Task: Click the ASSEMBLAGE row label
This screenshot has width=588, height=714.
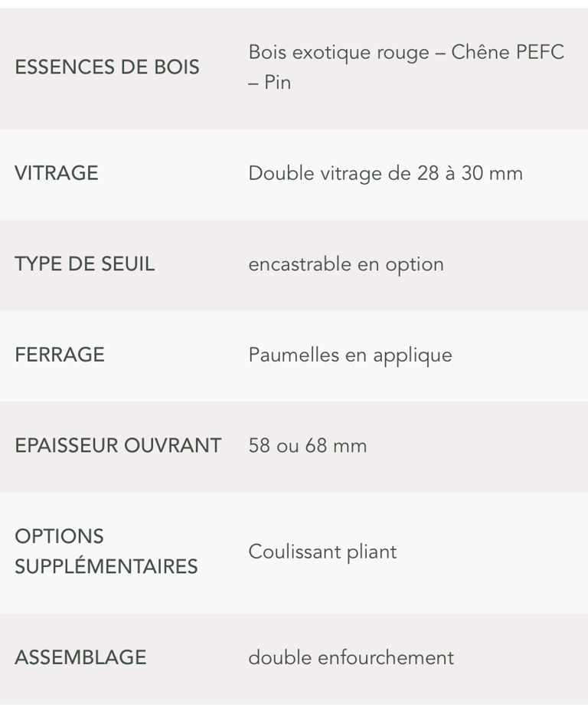Action: tap(80, 657)
